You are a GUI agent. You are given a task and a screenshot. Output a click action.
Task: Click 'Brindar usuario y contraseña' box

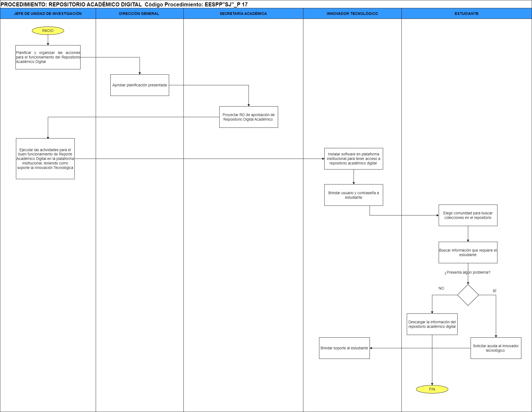pos(353,195)
